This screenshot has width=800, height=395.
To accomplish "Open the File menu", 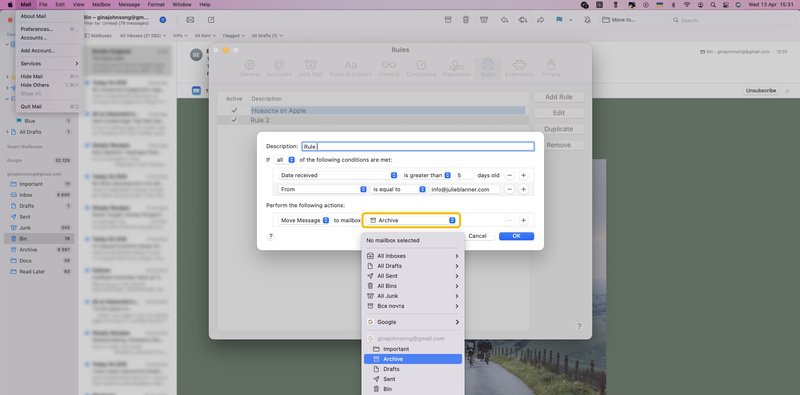I will (x=43, y=5).
